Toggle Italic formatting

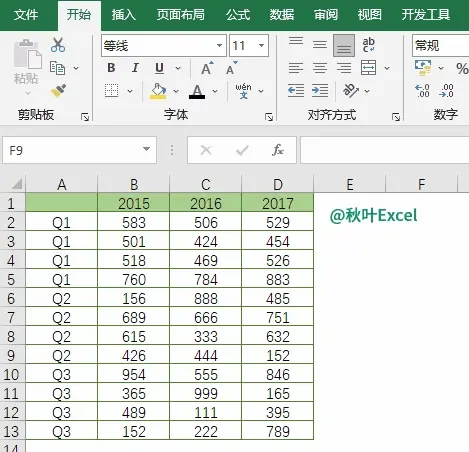coord(135,68)
